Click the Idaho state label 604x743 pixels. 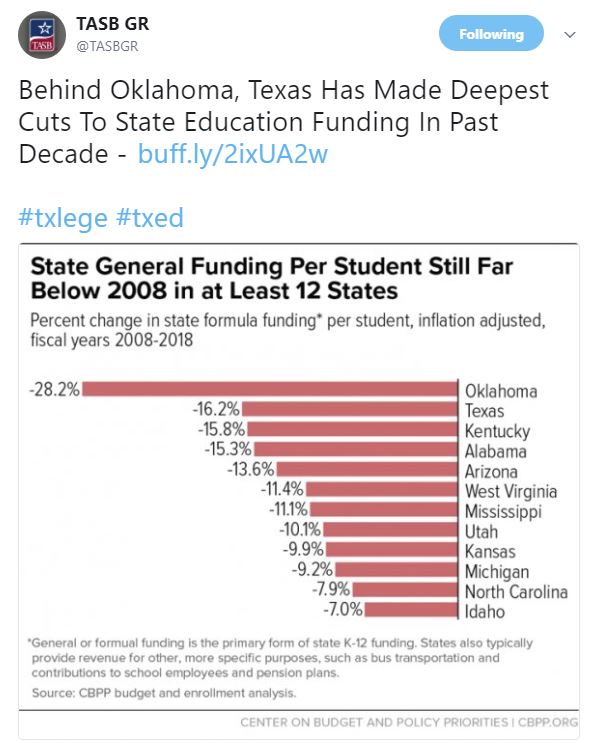(x=485, y=610)
